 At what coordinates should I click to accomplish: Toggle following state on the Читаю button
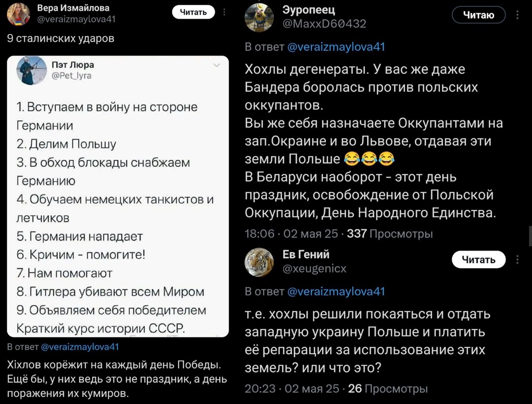(478, 15)
